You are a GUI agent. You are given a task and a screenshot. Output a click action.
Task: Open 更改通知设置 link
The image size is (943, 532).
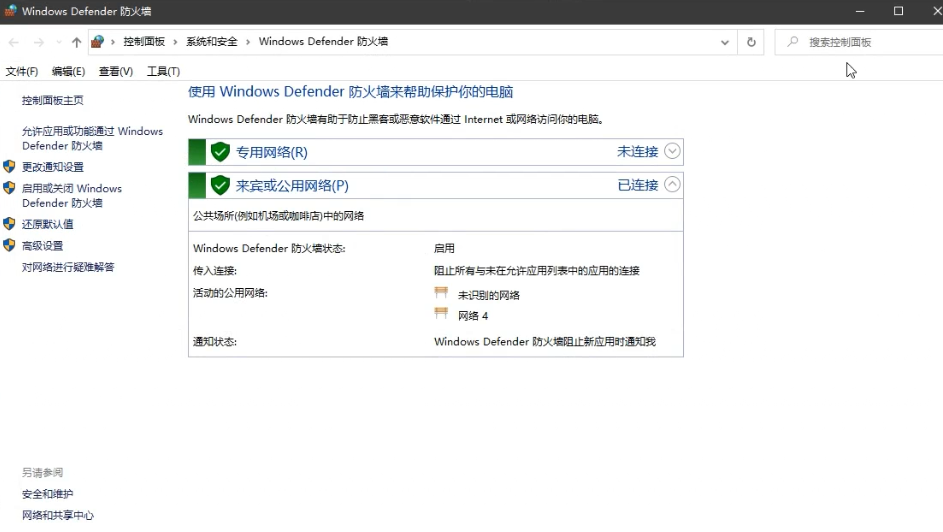pyautogui.click(x=53, y=167)
